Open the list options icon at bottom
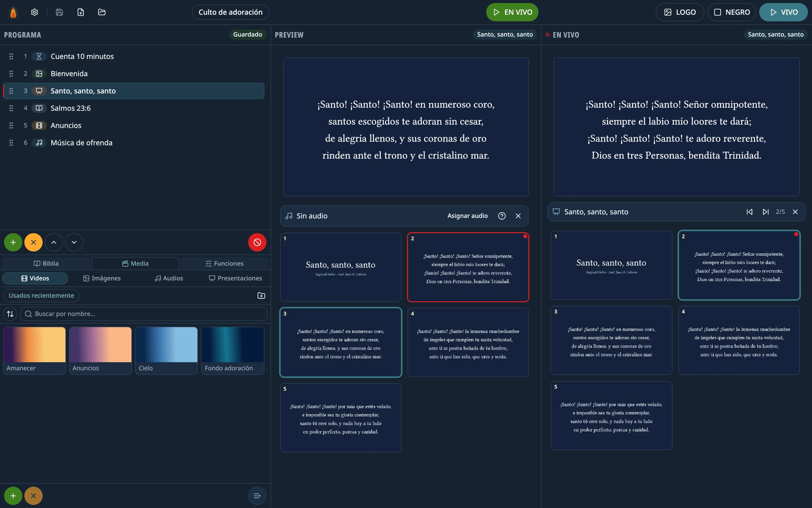Screen dimensions: 812x508 tap(257, 496)
